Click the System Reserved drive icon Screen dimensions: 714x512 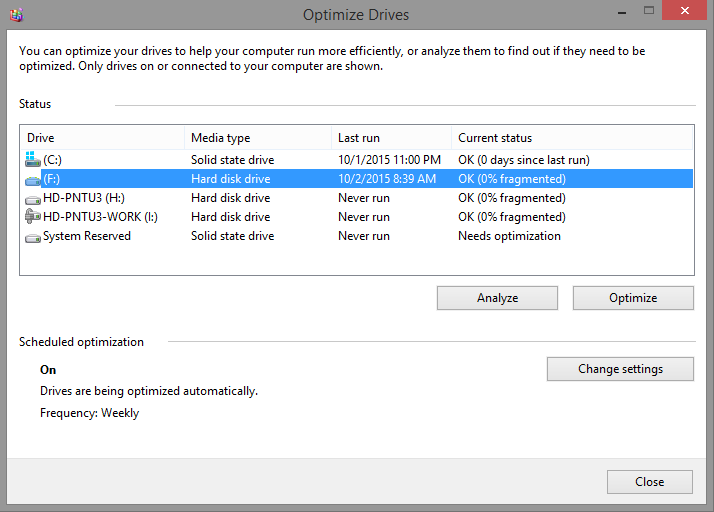[x=33, y=236]
